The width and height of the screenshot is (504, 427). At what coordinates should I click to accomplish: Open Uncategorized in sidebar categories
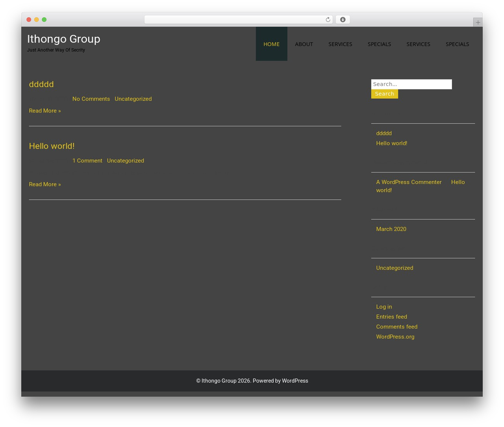click(395, 268)
